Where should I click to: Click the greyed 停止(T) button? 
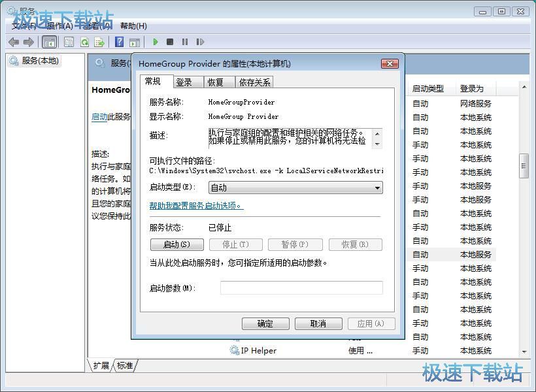coord(236,244)
